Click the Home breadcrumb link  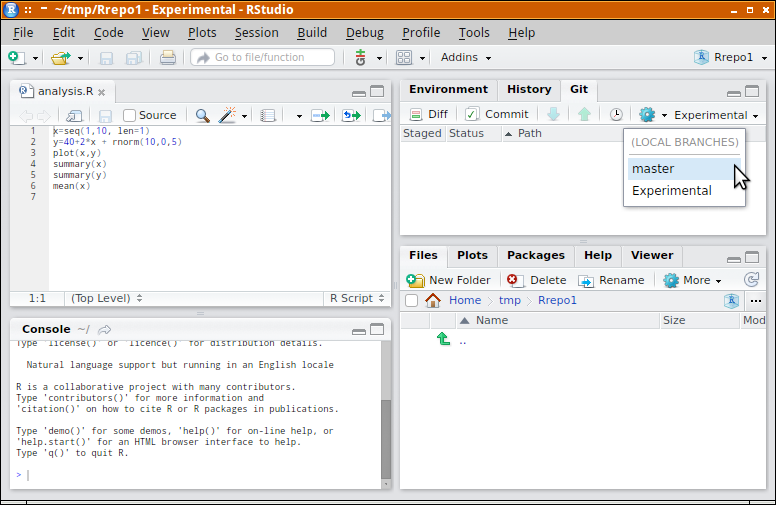(x=464, y=300)
